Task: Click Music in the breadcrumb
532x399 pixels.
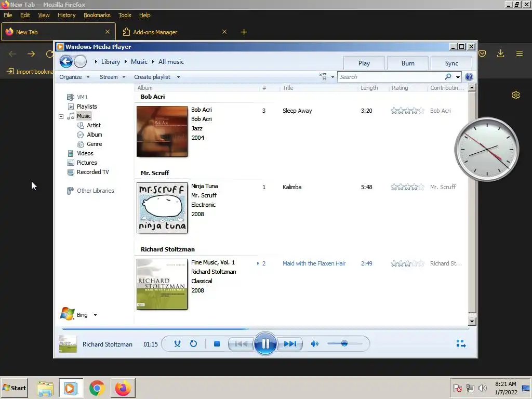Action: click(x=139, y=62)
